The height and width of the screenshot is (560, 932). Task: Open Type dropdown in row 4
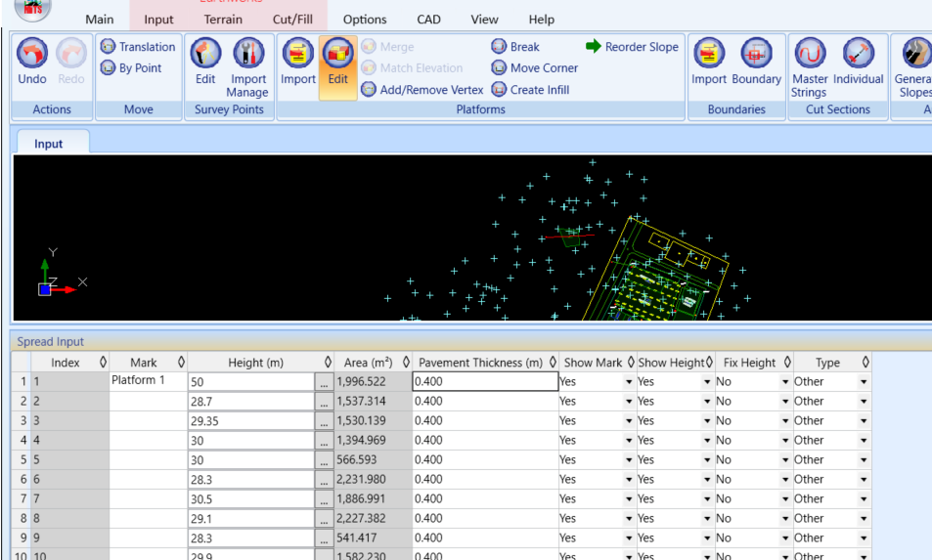(x=864, y=441)
